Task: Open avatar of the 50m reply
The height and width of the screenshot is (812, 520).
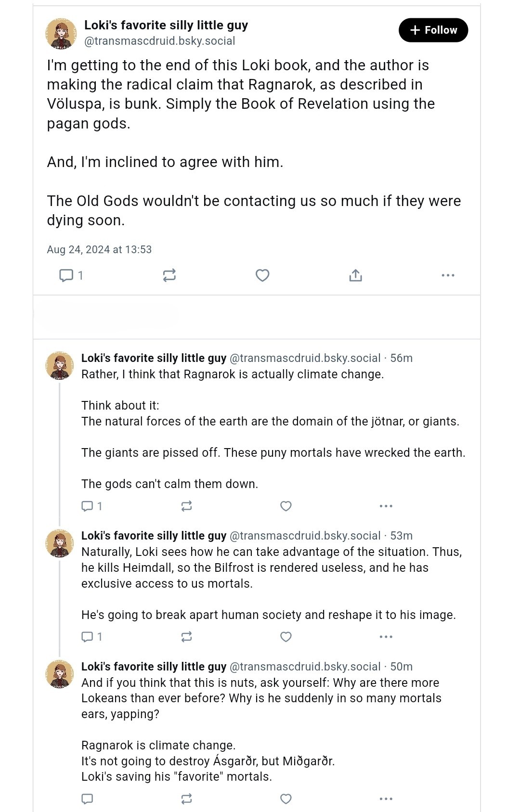Action: 60,674
